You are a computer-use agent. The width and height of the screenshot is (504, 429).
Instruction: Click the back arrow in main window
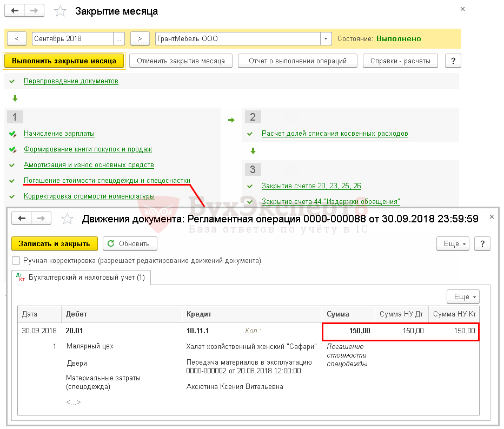coord(16,11)
